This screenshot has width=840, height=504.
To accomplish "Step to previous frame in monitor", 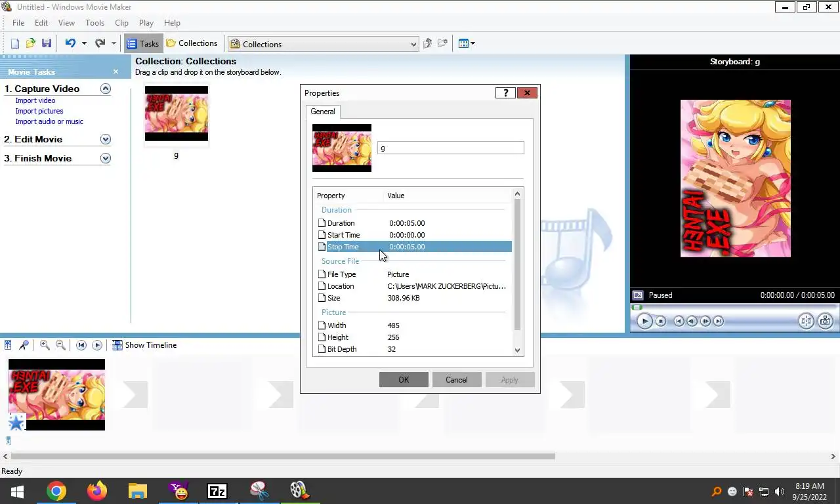I will pos(692,321).
